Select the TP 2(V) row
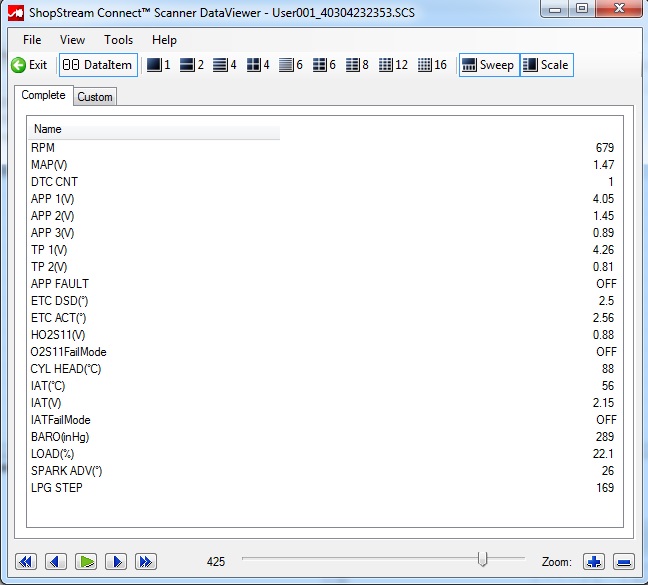This screenshot has height=585, width=648. click(x=324, y=266)
